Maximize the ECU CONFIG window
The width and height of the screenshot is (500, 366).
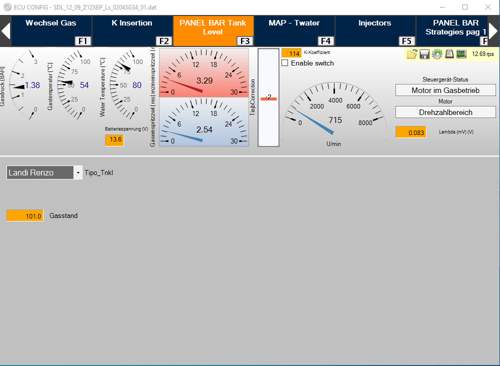click(x=465, y=7)
